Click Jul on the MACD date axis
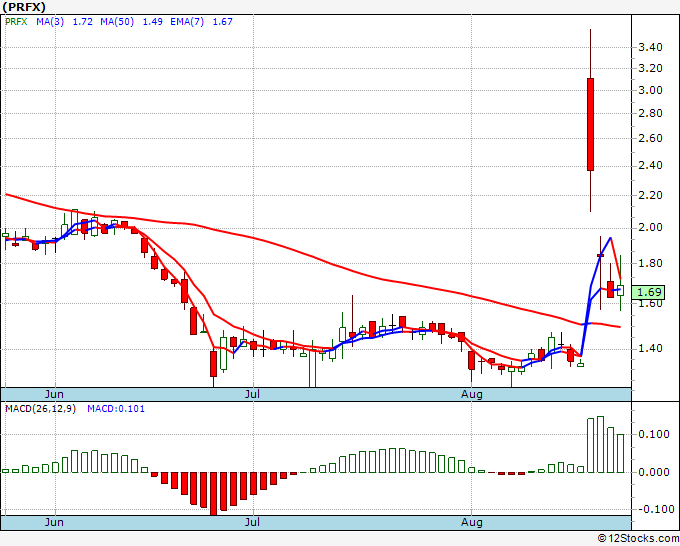The width and height of the screenshot is (680, 546). coord(252,522)
